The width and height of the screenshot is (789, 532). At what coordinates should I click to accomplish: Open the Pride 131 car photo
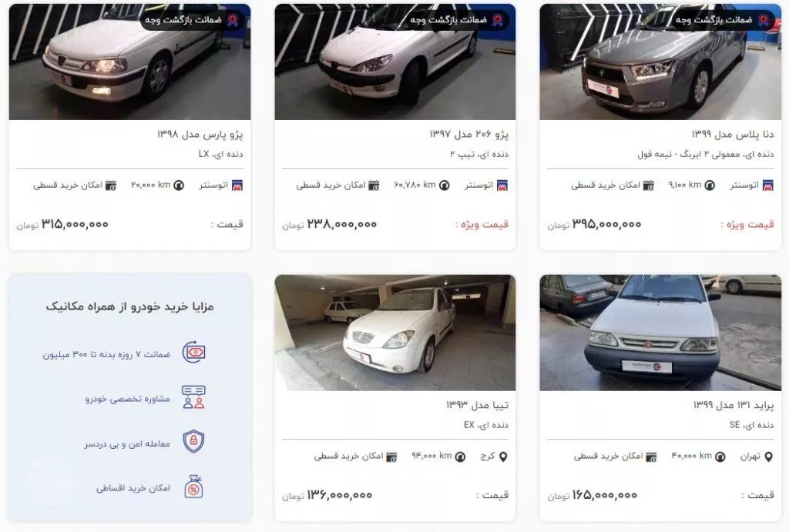click(x=660, y=333)
